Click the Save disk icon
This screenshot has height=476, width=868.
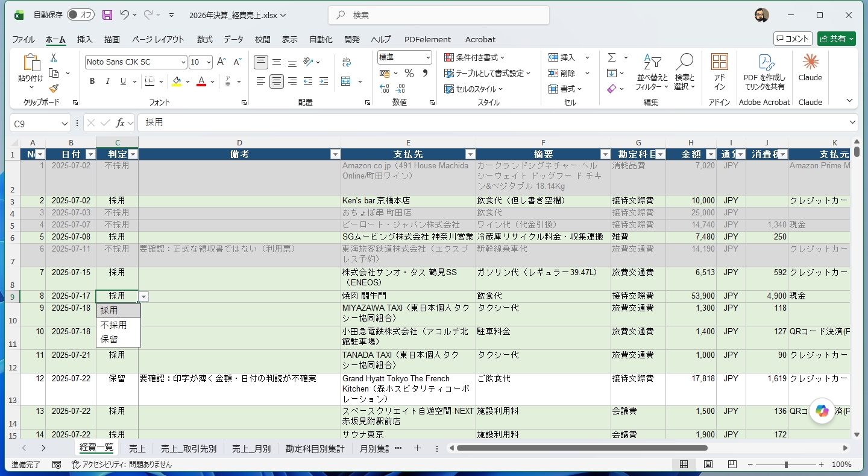(x=107, y=15)
